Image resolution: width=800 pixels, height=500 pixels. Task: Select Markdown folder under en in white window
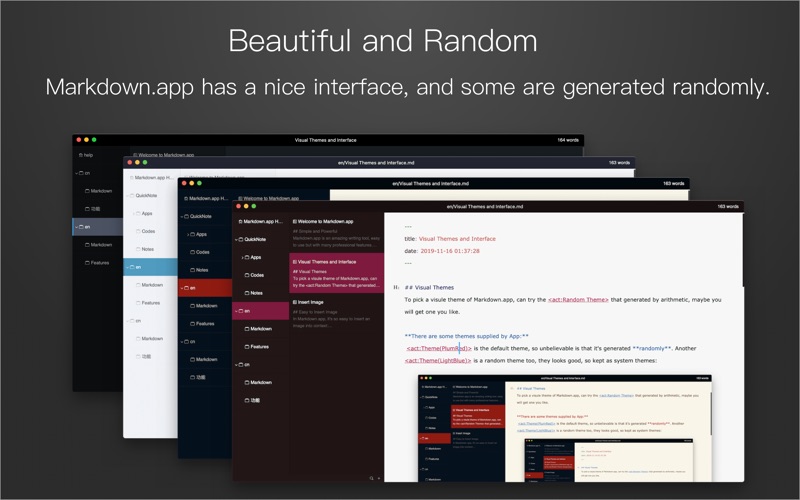(151, 285)
